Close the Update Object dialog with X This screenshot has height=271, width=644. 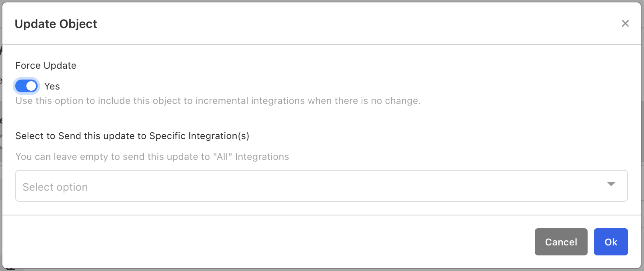[x=625, y=24]
